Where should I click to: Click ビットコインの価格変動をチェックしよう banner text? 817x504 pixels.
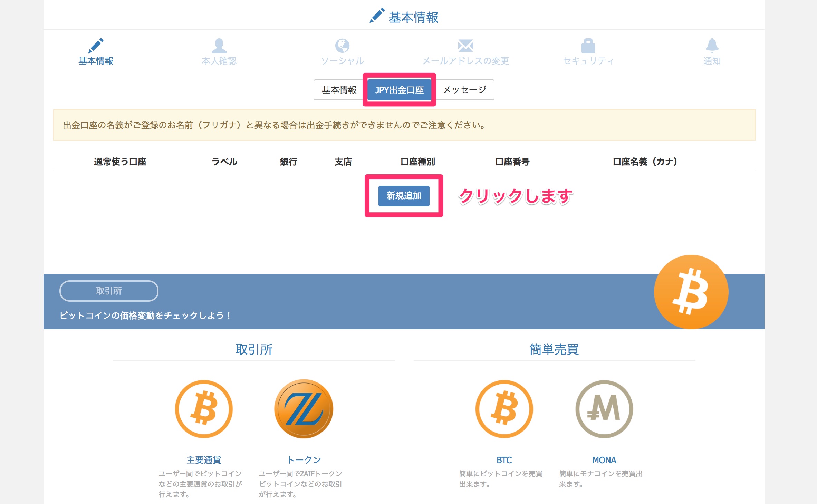click(x=145, y=316)
